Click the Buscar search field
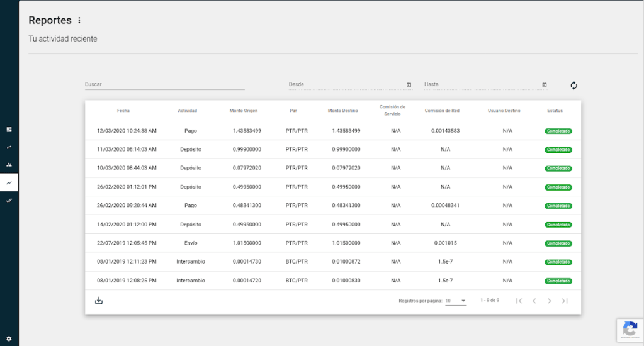 click(x=164, y=84)
